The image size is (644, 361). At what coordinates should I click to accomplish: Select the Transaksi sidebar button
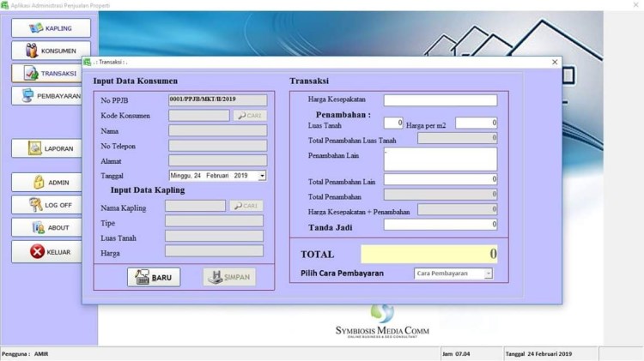click(x=50, y=74)
